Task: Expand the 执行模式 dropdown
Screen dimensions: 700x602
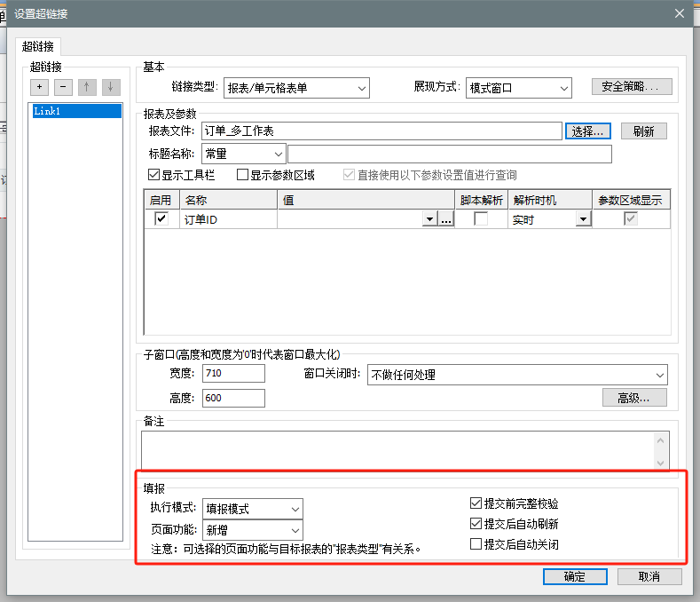Action: (x=253, y=509)
